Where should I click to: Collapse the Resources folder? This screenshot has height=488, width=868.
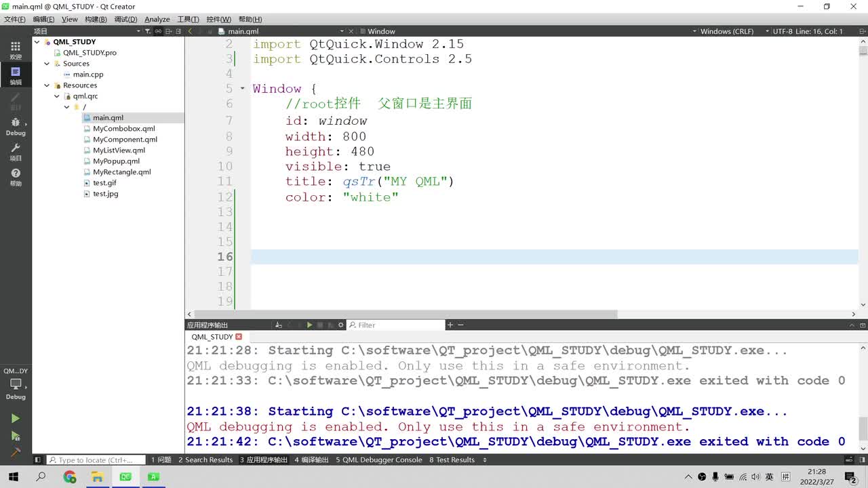47,85
